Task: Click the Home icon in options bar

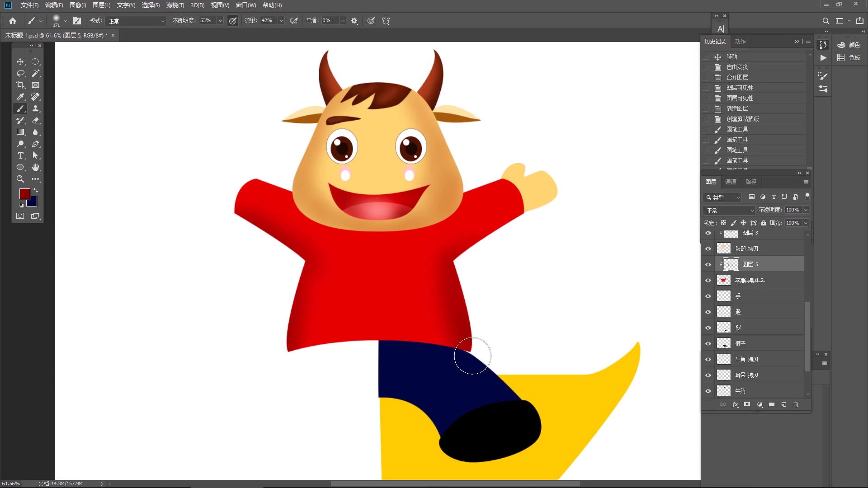Action: [13, 21]
